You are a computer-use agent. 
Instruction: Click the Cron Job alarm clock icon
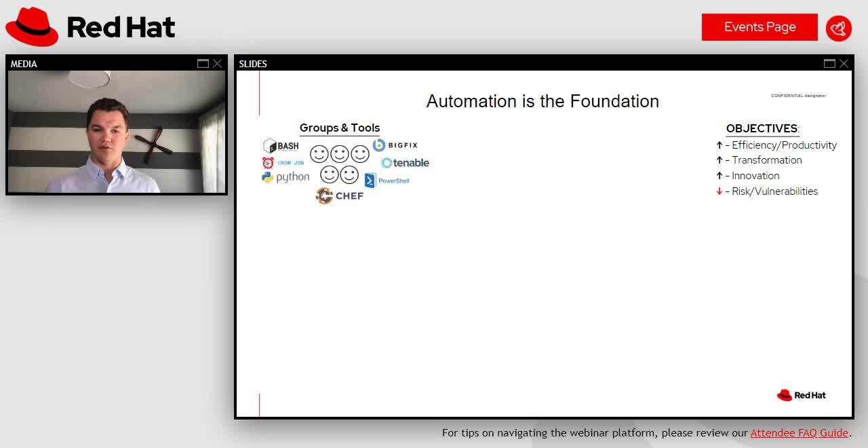pyautogui.click(x=268, y=163)
